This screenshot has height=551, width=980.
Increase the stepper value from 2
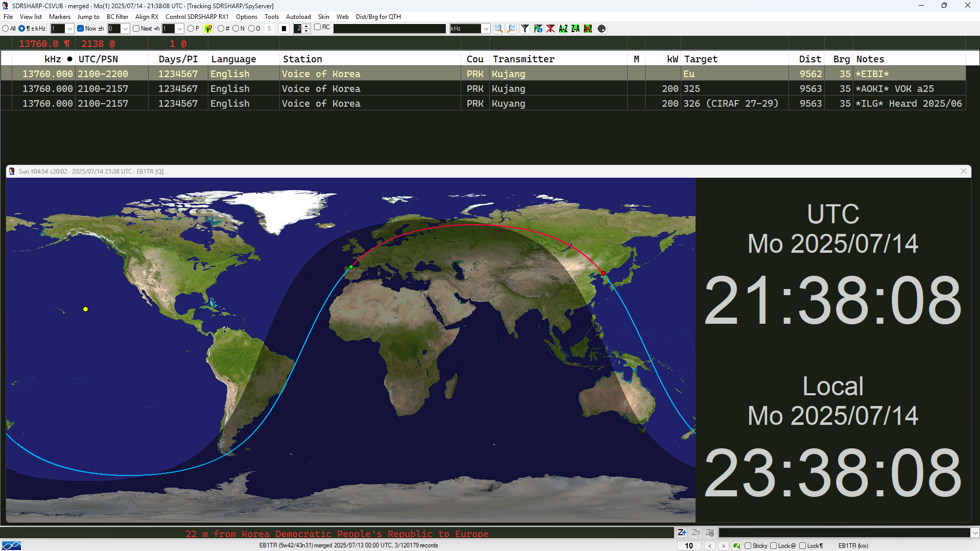(x=306, y=26)
